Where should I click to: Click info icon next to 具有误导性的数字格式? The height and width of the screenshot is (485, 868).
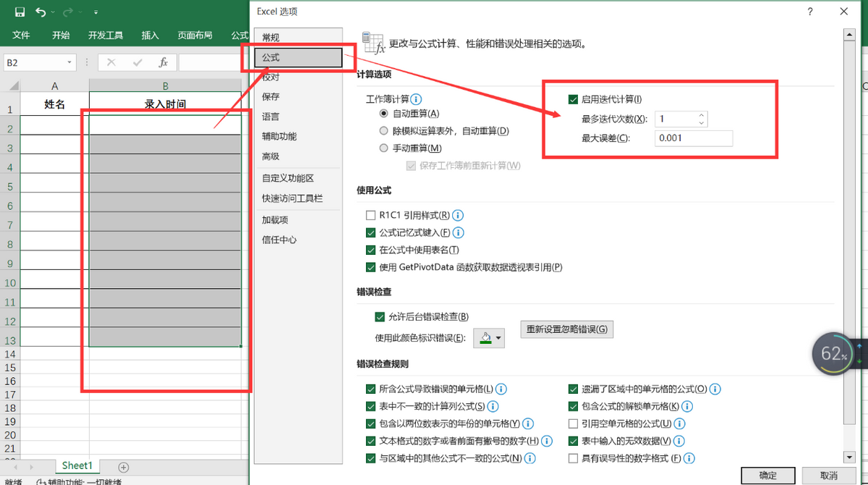689,458
